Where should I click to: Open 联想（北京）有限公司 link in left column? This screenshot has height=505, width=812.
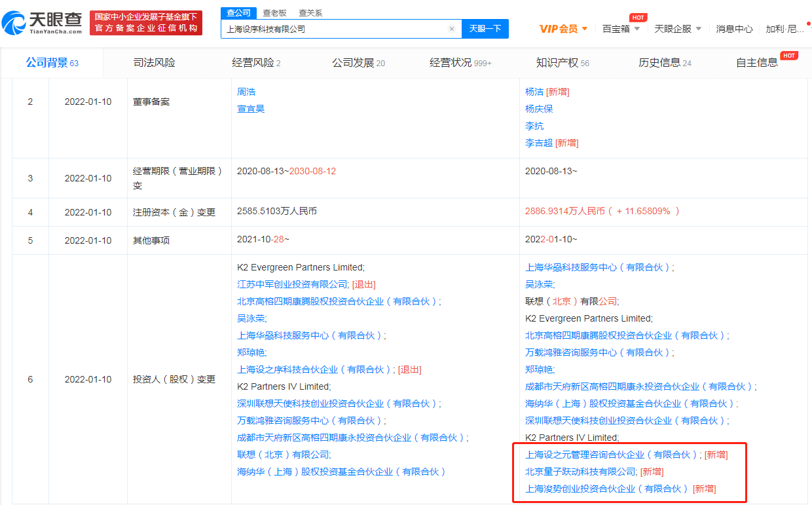(283, 455)
